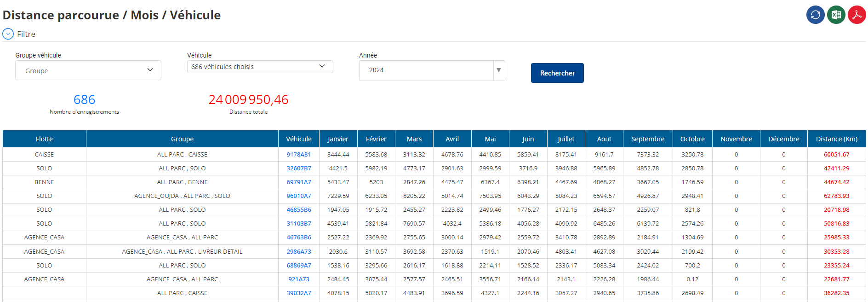Click total distance value 20718.98

pos(837,210)
